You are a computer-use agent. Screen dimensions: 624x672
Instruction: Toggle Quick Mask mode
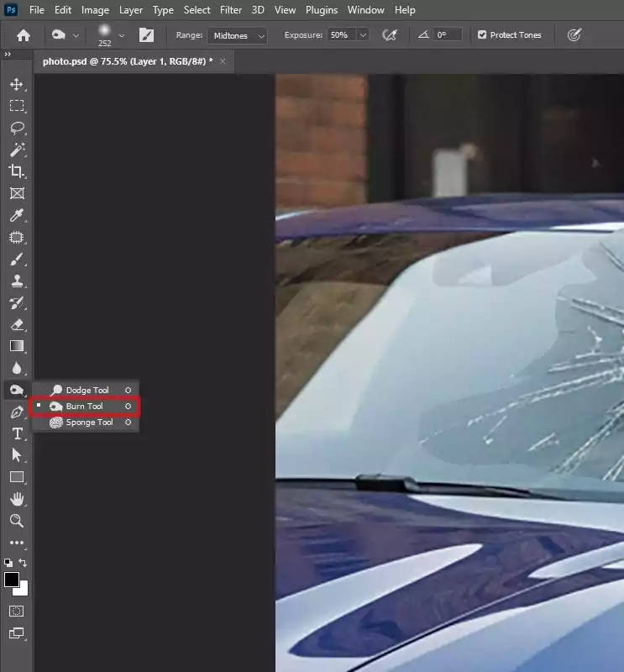coord(16,611)
